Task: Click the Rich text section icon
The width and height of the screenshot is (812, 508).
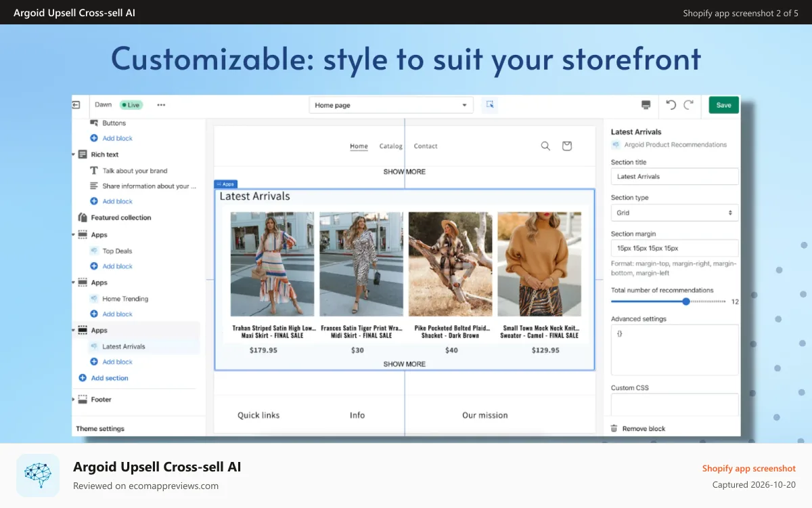Action: click(x=83, y=154)
